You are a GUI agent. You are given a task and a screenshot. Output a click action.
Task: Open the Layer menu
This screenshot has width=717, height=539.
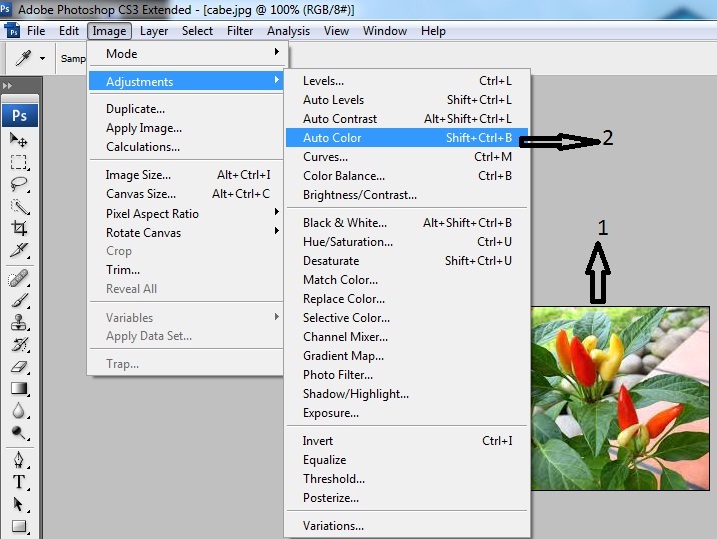click(x=154, y=31)
